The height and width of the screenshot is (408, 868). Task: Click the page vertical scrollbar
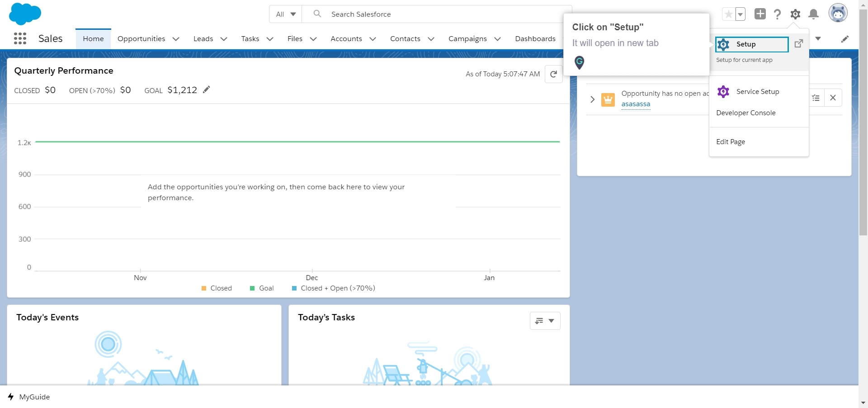point(863,122)
